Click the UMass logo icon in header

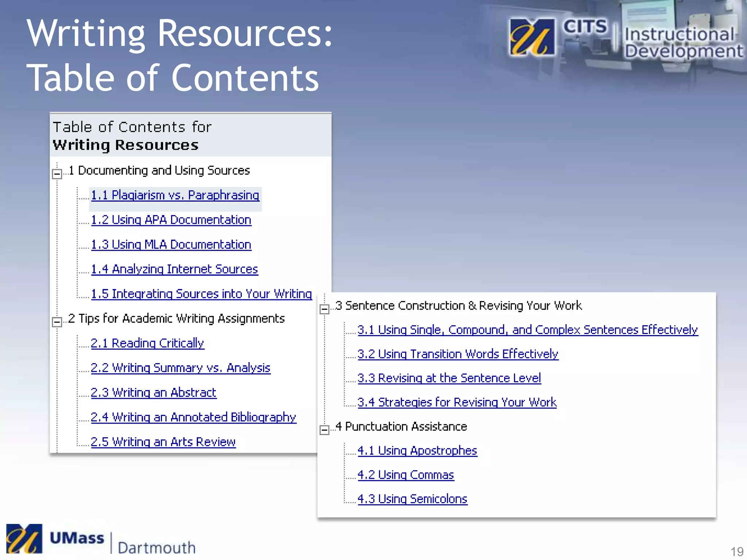(532, 38)
